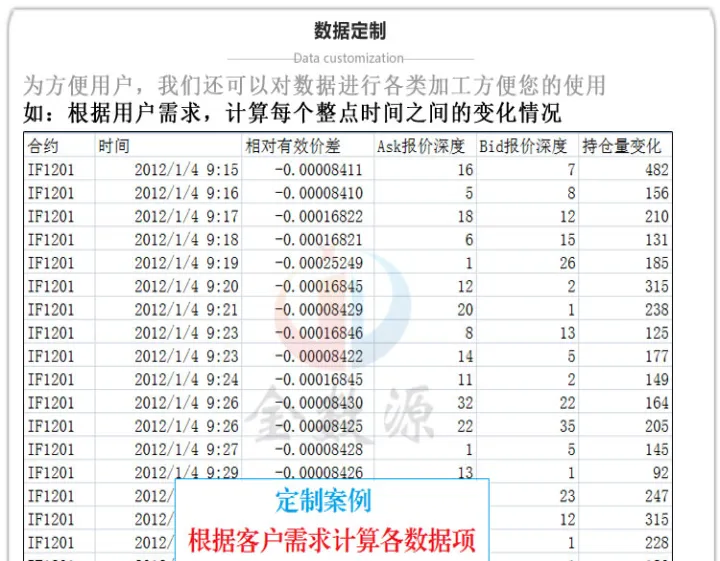This screenshot has height=561, width=720.
Task: Click the 数据定制 heading
Action: coord(350,31)
